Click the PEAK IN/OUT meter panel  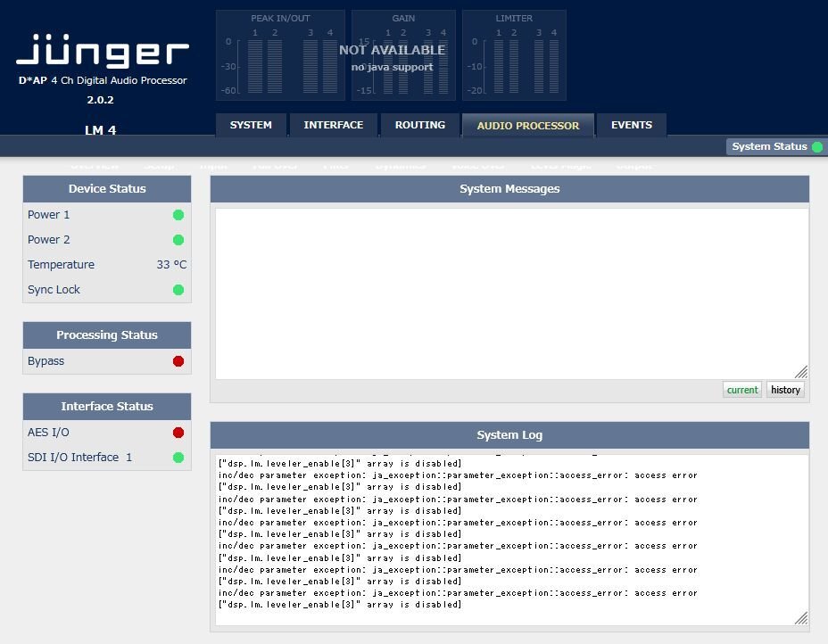[280, 55]
